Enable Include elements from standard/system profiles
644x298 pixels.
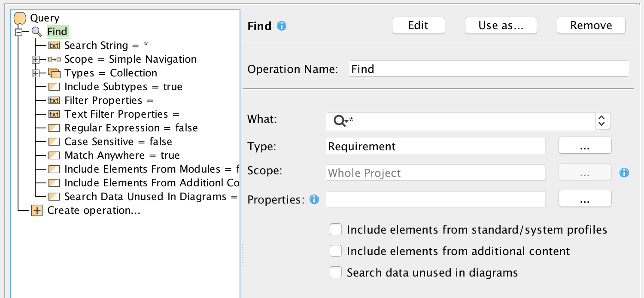pyautogui.click(x=336, y=230)
